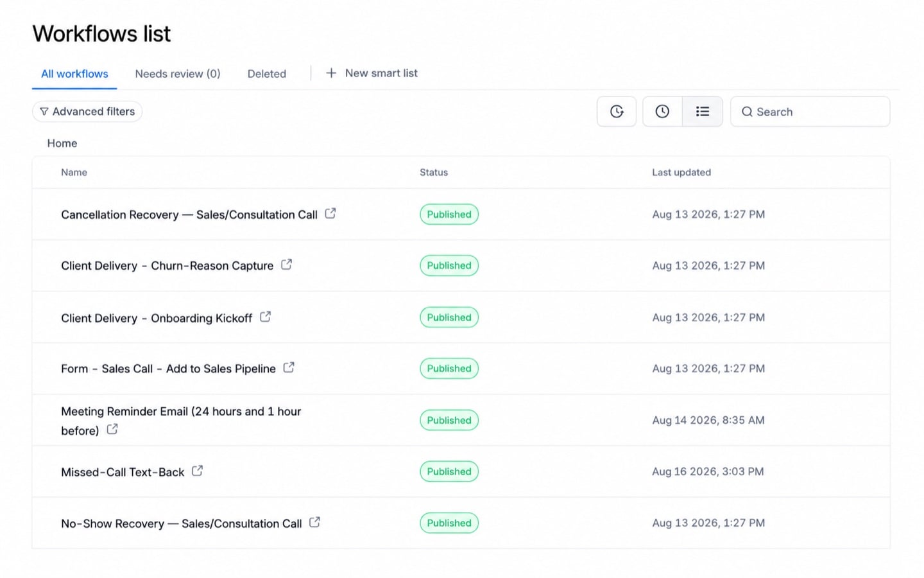Click Published badge for Missed-Call Text-Back
924x578 pixels.
[449, 471]
